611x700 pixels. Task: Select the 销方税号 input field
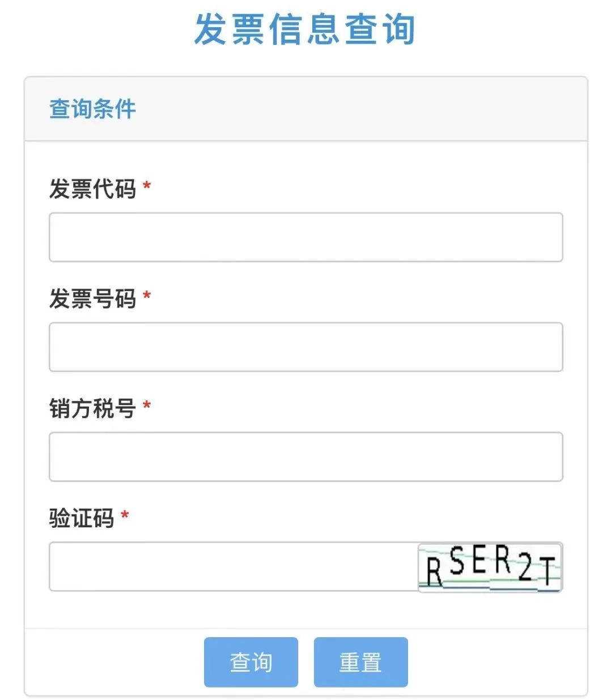pos(306,457)
